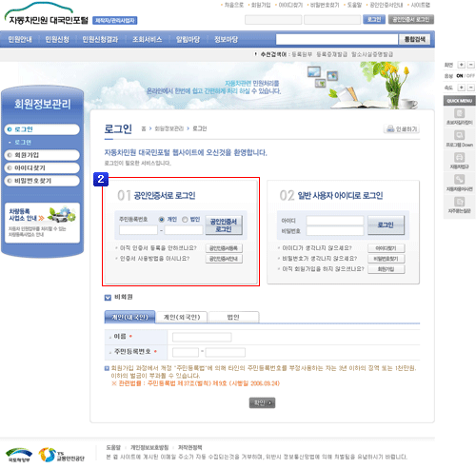
Task: Click 회원정보관리 in the breadcrumb
Action: (x=169, y=128)
